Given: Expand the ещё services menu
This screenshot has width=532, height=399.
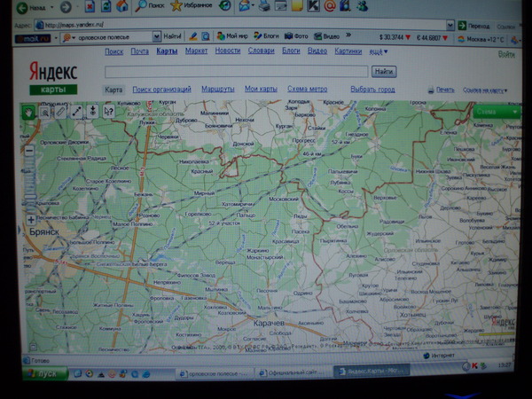Looking at the screenshot, I should click(x=378, y=51).
